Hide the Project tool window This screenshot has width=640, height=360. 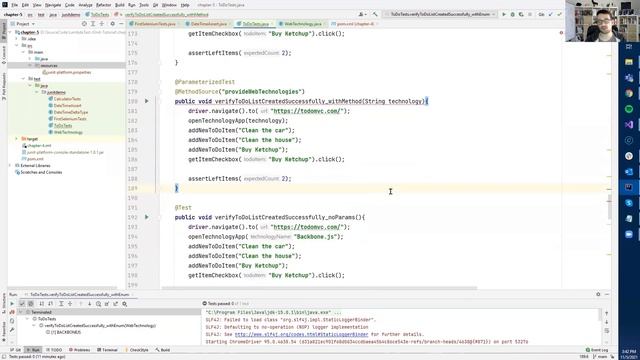click(121, 24)
